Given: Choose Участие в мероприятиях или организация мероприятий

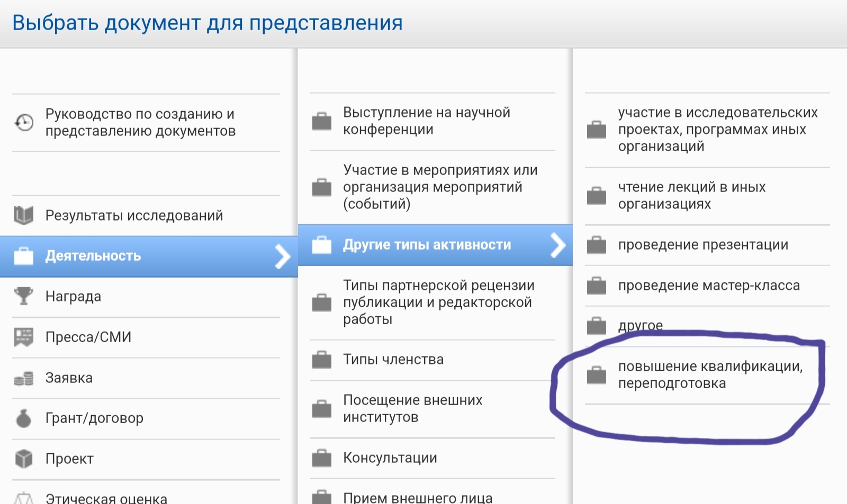Looking at the screenshot, I should (x=432, y=187).
